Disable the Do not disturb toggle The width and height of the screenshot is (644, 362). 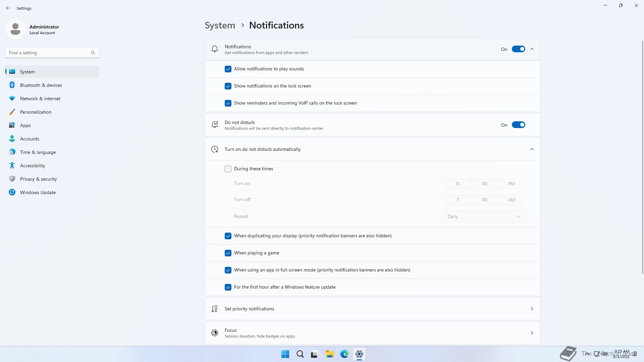point(518,125)
